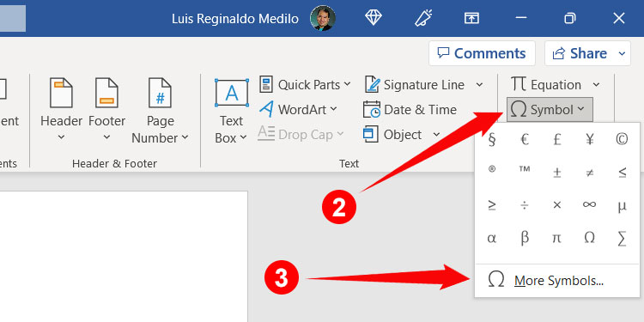Insert the alpha α symbol

(x=492, y=238)
